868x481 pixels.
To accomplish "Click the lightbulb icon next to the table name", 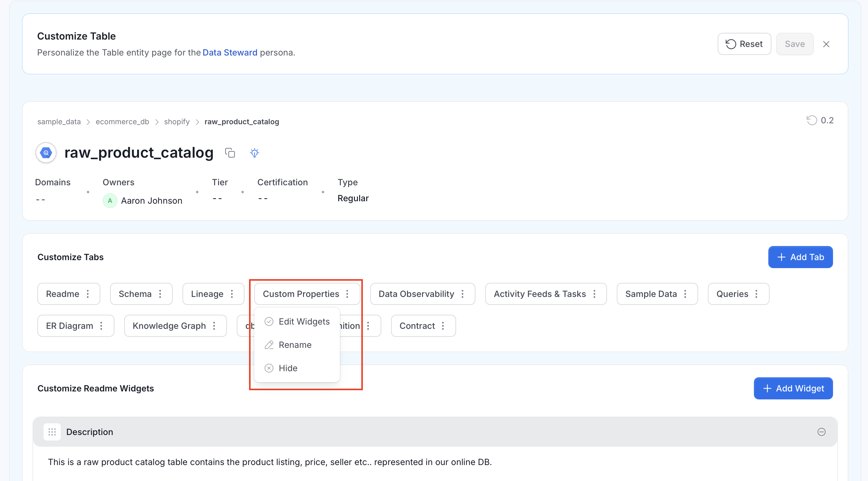I will coord(254,153).
